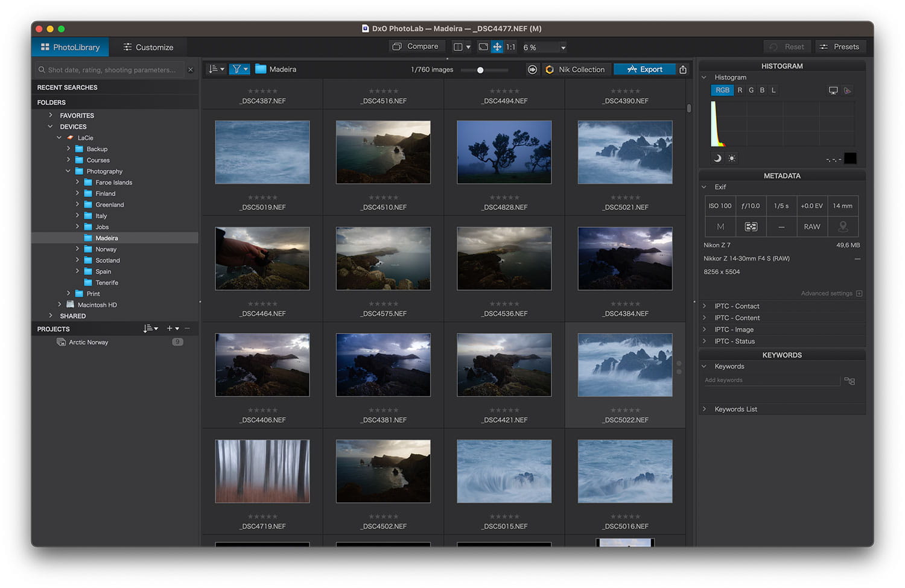Viewport: 905px width, 588px height.
Task: Switch to the Customize tab
Action: click(x=148, y=47)
